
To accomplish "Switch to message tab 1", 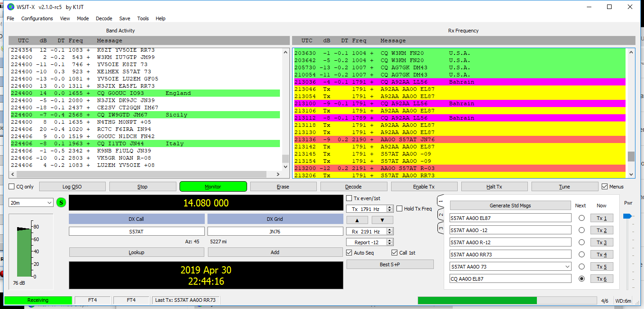I will (x=441, y=201).
